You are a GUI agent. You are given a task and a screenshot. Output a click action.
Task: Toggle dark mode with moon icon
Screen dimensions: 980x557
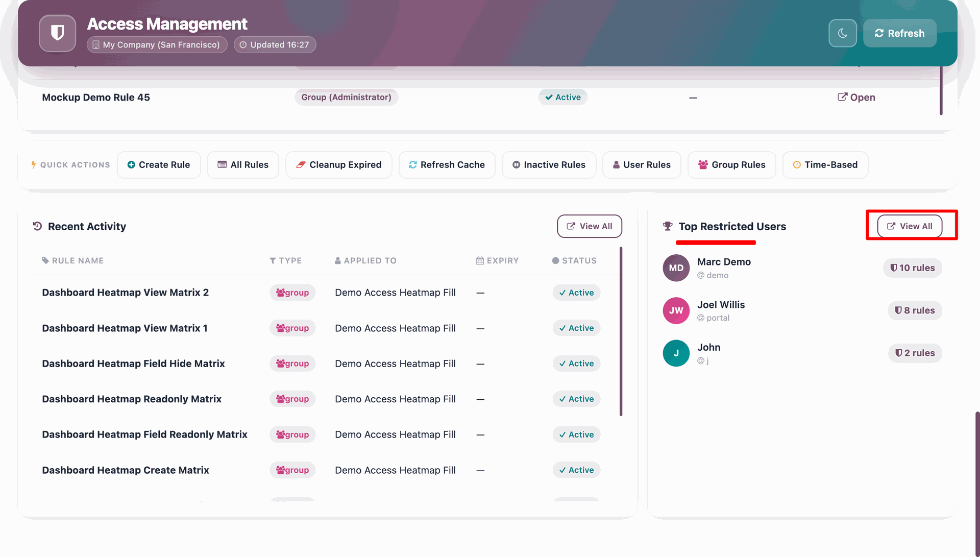point(842,33)
